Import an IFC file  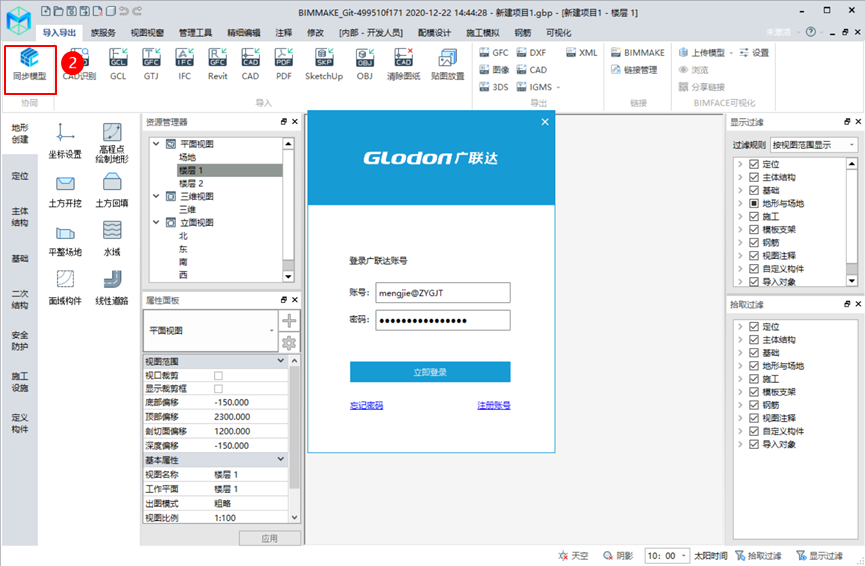tap(184, 65)
